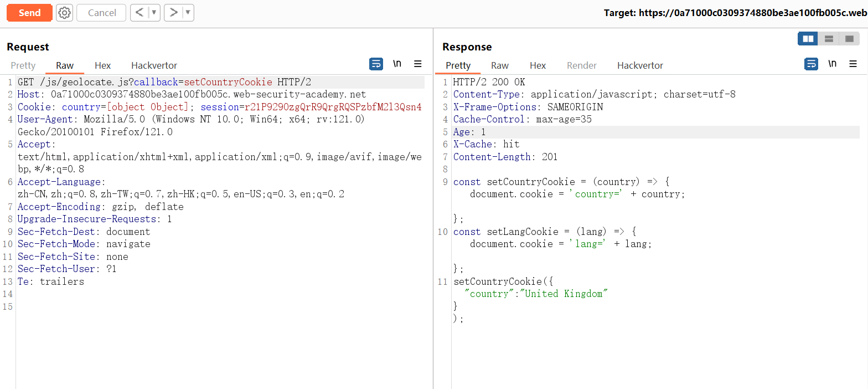Switch to top-bottom stacked layout
Screen dimensions: 868x389
[x=829, y=39]
